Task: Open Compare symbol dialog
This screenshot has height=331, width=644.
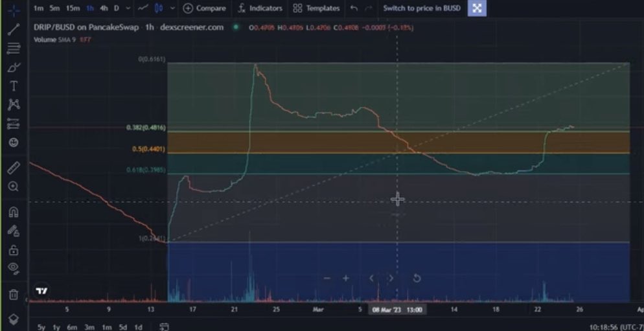Action: pos(204,8)
